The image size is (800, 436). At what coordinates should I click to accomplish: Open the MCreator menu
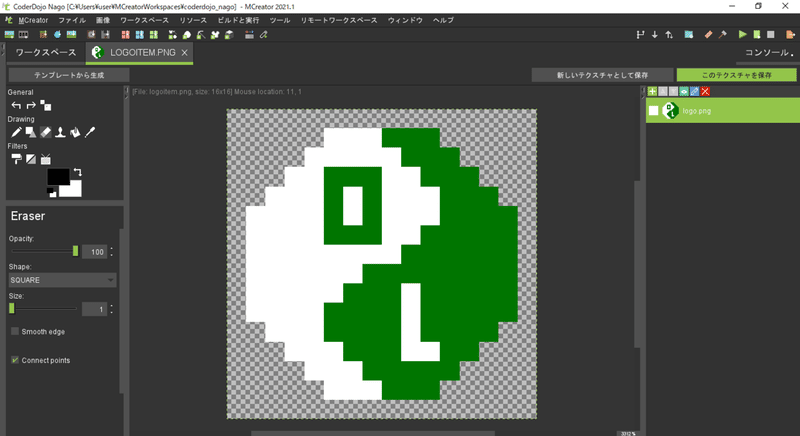click(33, 20)
